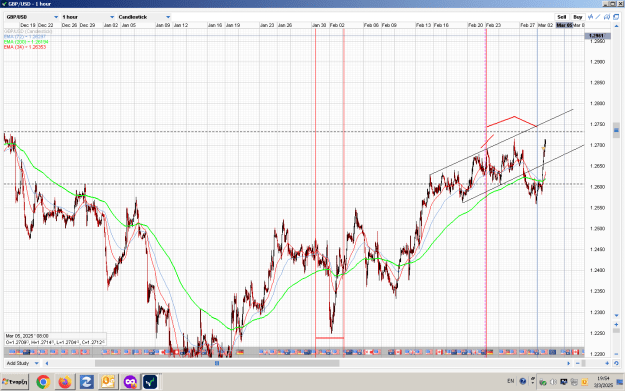
Task: Open the 1 hour timeframe dropdown
Action: coord(88,17)
